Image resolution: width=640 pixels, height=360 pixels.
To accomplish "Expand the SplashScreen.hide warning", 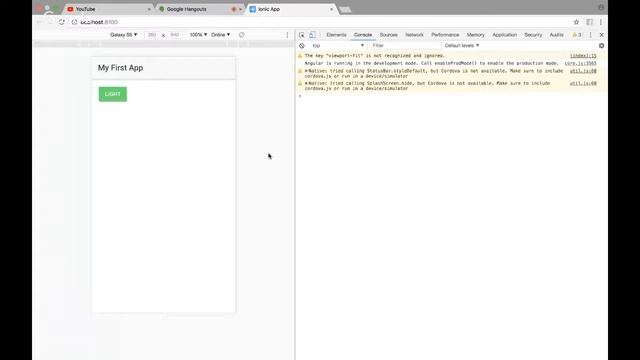I will tap(306, 83).
